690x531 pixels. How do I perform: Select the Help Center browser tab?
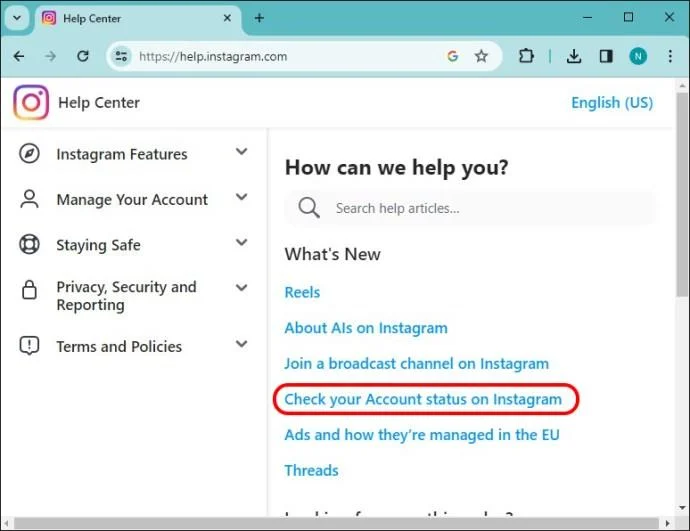click(136, 18)
